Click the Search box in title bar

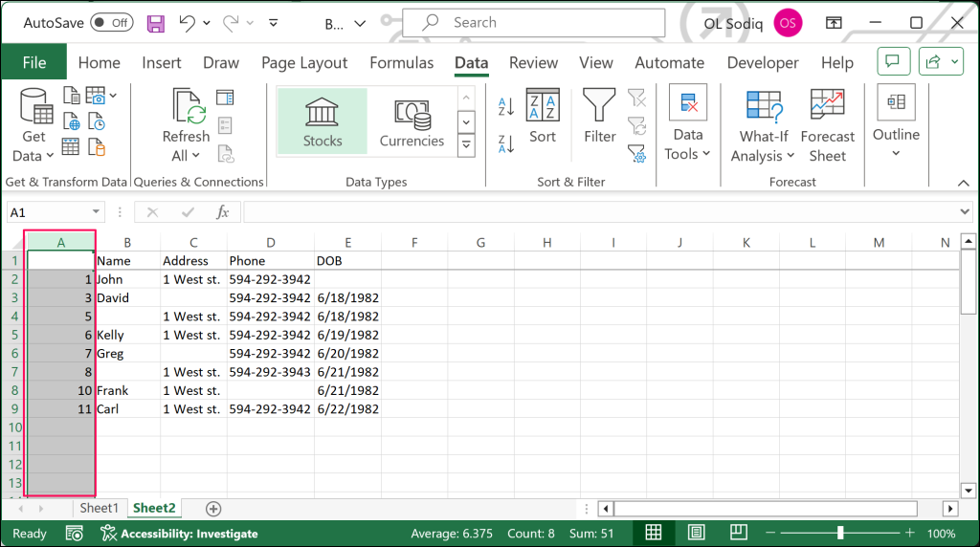(533, 23)
